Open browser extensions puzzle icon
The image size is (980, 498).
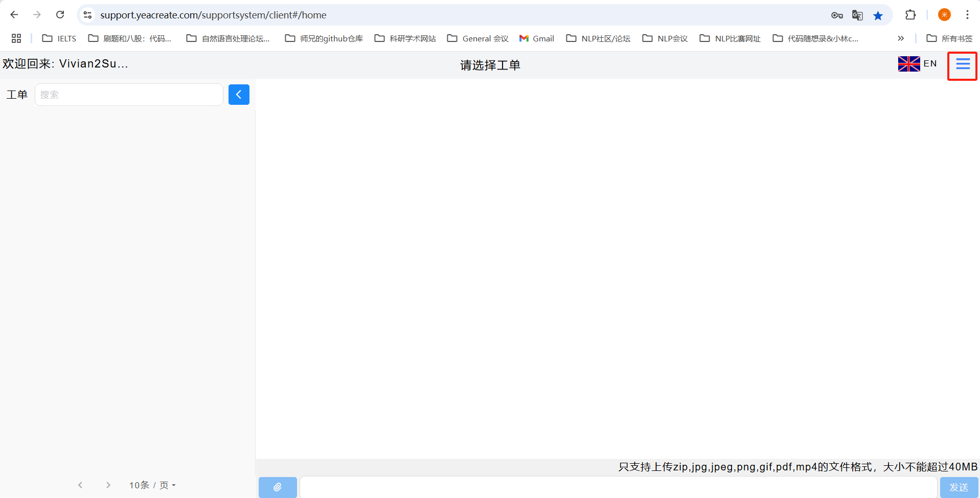click(x=910, y=15)
